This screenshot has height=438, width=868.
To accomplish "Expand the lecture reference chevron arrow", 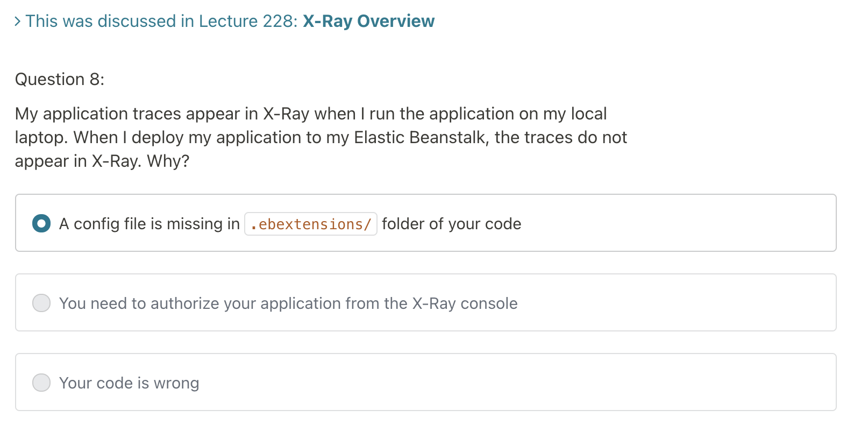I will tap(18, 22).
